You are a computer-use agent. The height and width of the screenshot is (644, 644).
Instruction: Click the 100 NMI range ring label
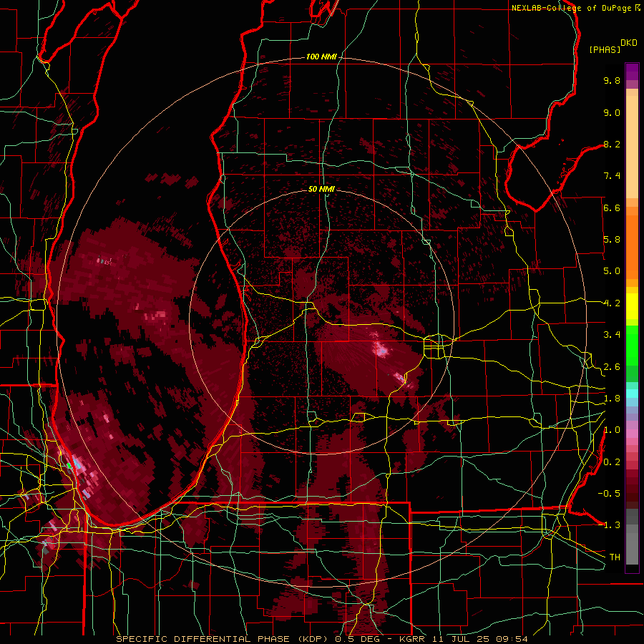pos(321,57)
